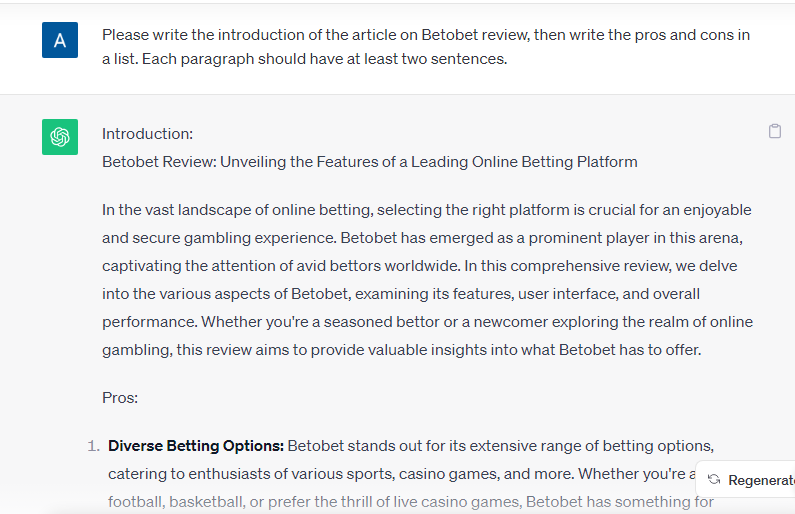Click list number "1." of the pros
Screen dimensions: 795x514
94,446
